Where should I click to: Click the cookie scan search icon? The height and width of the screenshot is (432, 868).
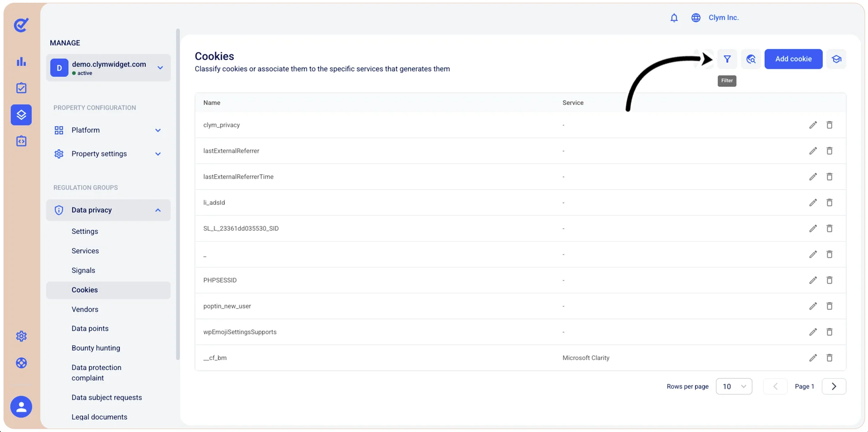pos(751,59)
